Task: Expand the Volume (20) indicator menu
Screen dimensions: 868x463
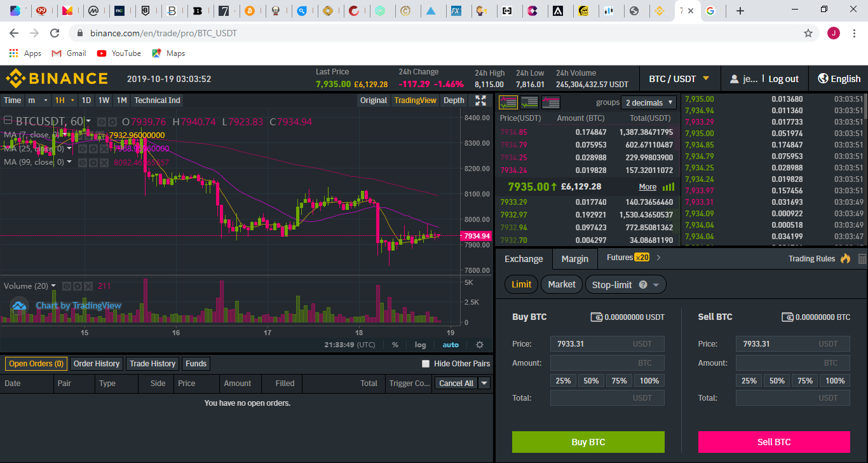Action: [53, 286]
